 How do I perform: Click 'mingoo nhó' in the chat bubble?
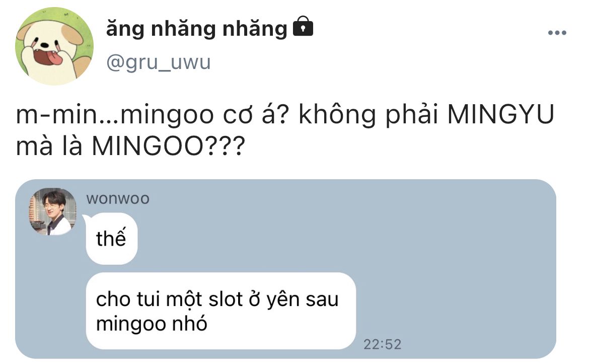click(x=152, y=324)
